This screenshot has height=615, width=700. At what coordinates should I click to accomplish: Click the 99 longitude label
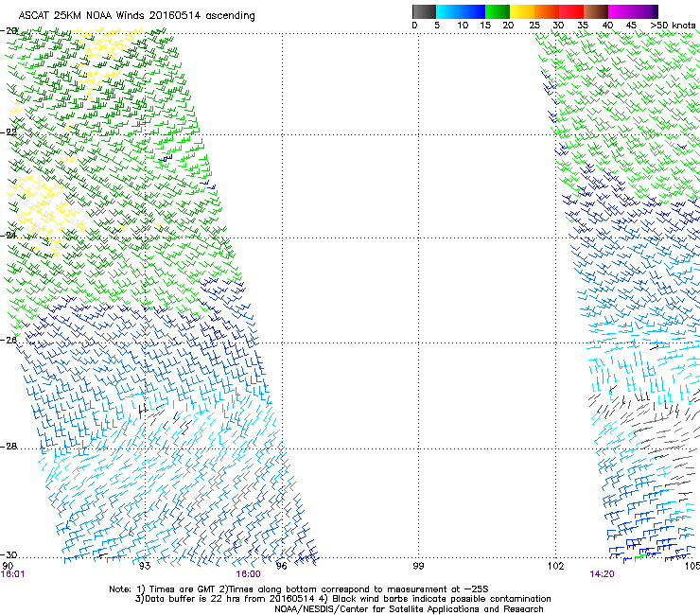(x=418, y=566)
